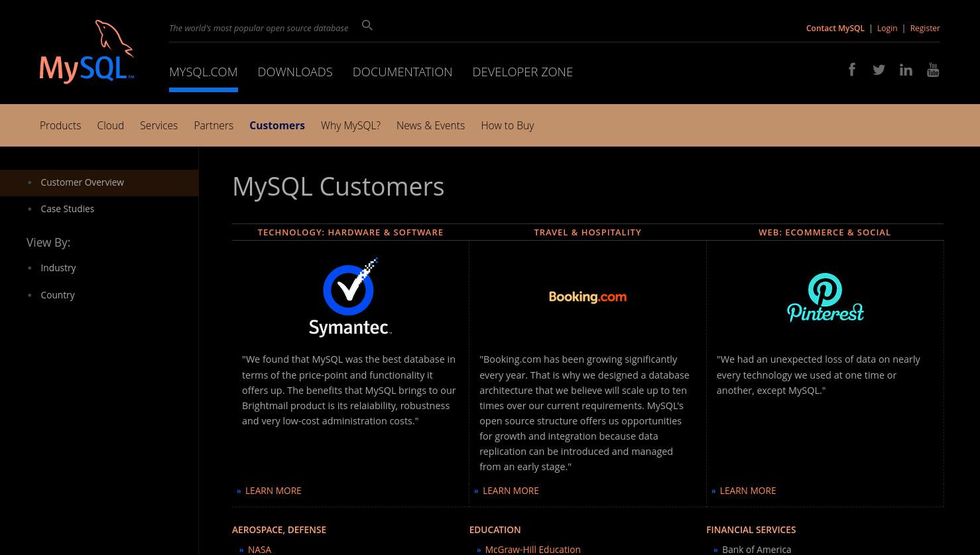Click the MySQL dolphin logo
Viewport: 980px width, 555px height.
(x=87, y=52)
